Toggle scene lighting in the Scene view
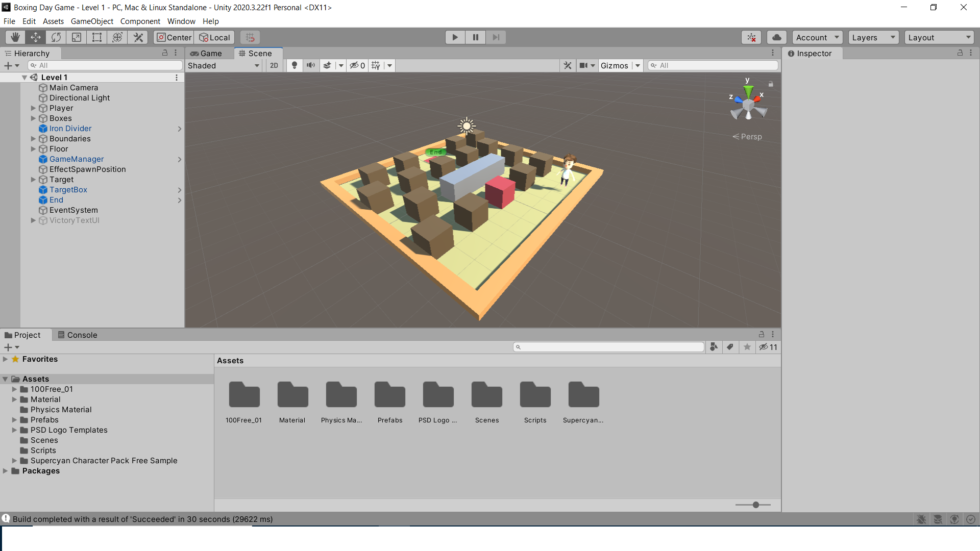This screenshot has width=980, height=551. coord(294,65)
